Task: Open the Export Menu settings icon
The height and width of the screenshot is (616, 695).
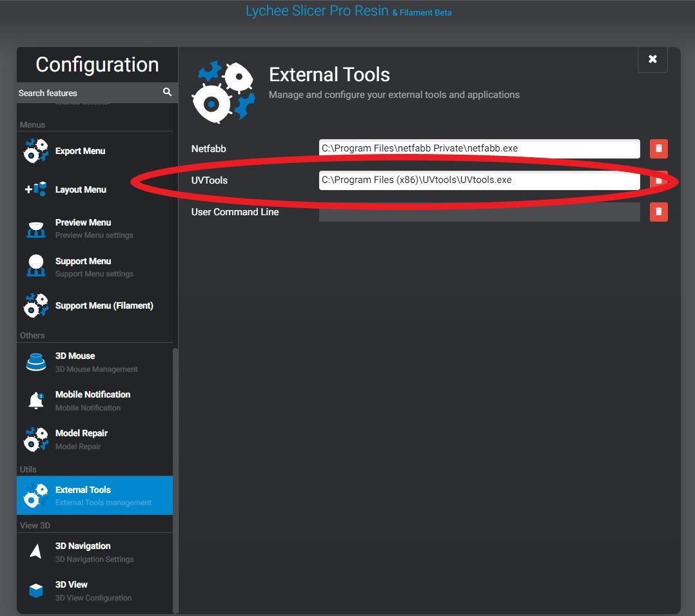Action: pos(36,151)
